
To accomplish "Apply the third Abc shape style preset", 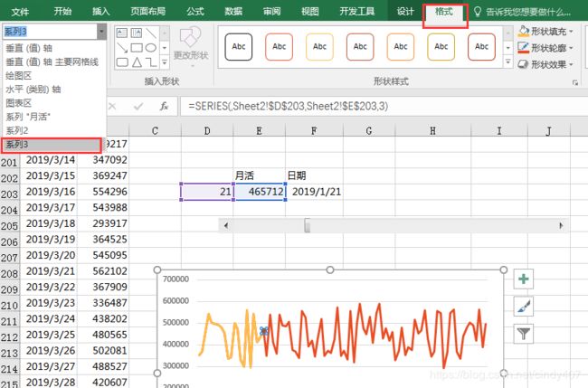I will (319, 47).
